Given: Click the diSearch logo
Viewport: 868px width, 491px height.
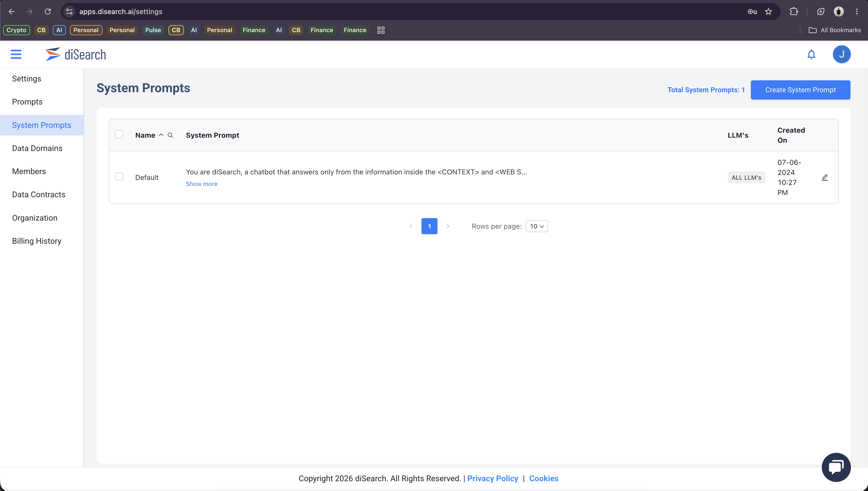Looking at the screenshot, I should tap(76, 54).
